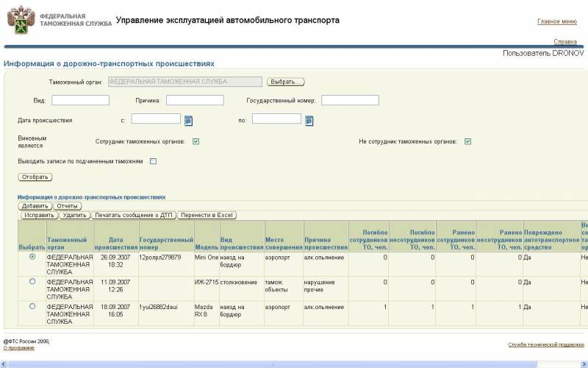Enable 'Выводить записи по подчиненным таможням' checkbox
This screenshot has width=588, height=368.
coord(153,161)
